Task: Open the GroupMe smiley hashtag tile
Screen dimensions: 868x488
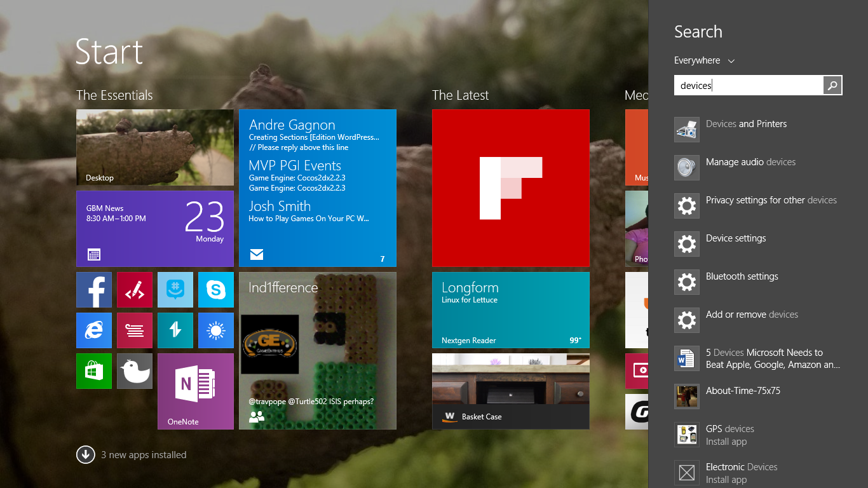Action: (x=175, y=290)
